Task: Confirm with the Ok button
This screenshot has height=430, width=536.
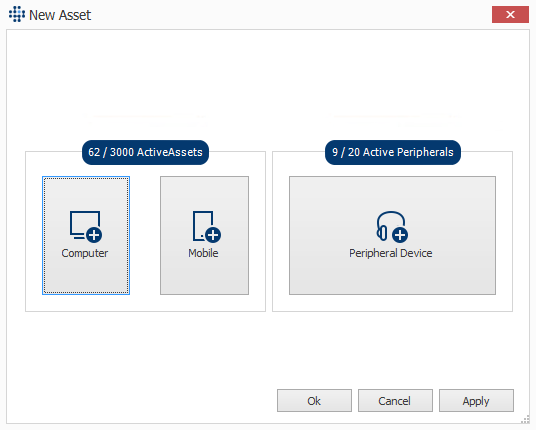Action: 314,400
